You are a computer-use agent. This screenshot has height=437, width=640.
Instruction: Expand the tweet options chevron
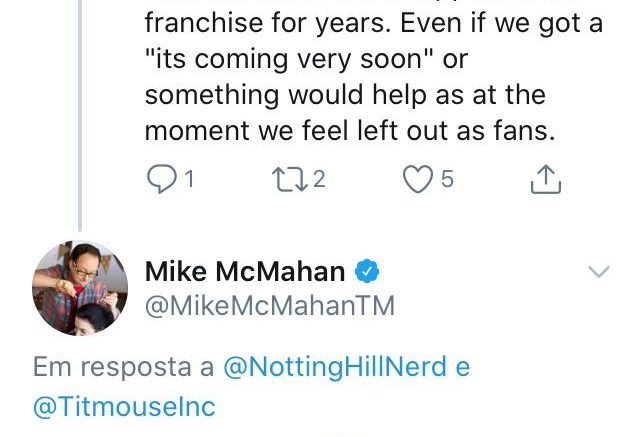pos(599,271)
